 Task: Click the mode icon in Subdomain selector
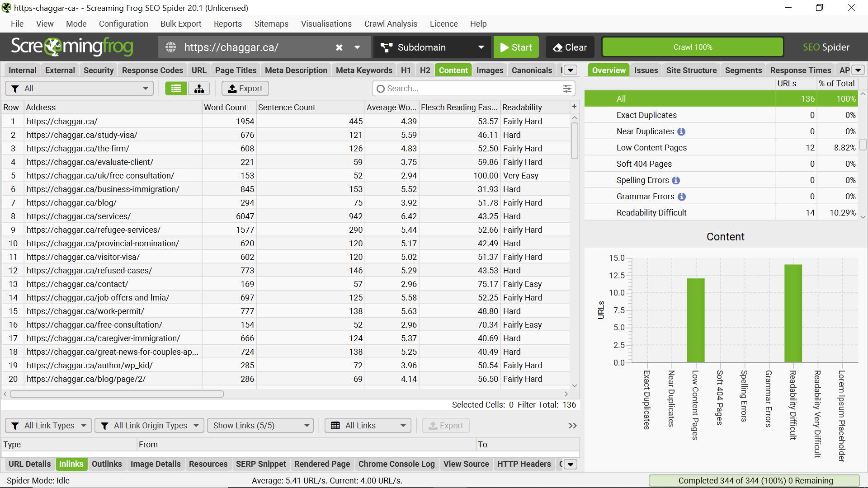(386, 47)
